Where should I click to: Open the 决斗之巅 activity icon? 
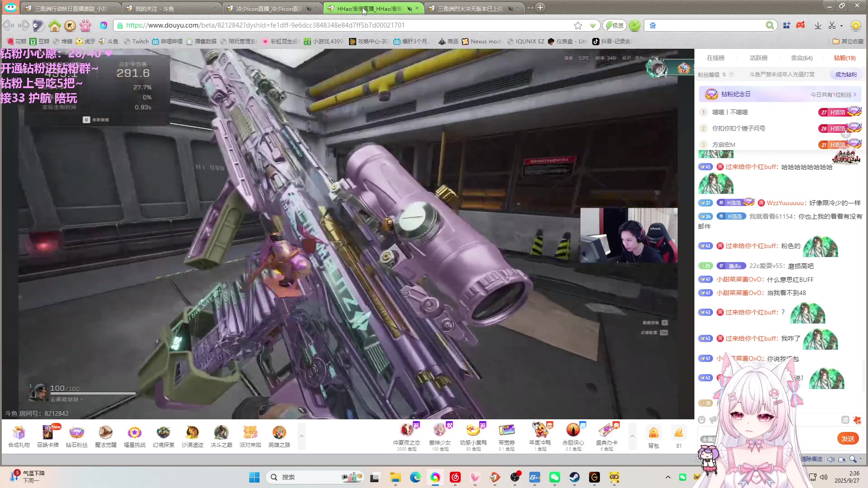222,436
